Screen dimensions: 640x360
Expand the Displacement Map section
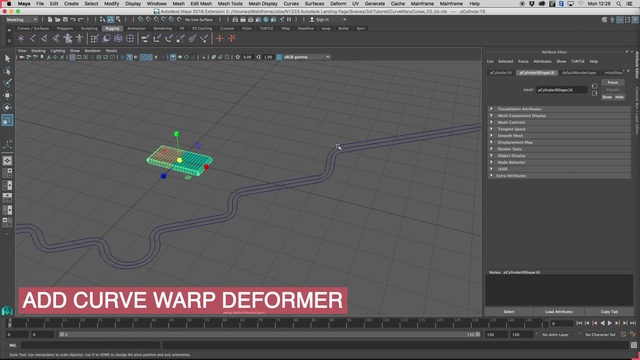tap(559, 142)
